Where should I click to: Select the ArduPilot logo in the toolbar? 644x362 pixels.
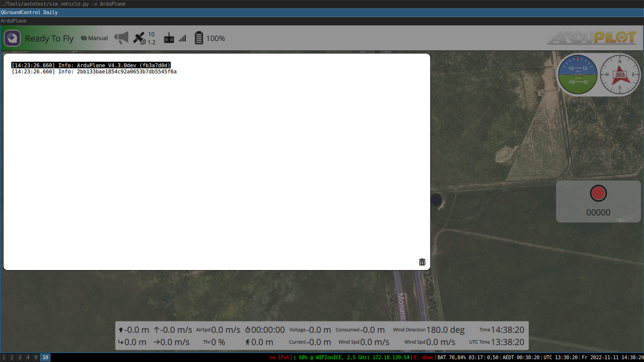[591, 38]
